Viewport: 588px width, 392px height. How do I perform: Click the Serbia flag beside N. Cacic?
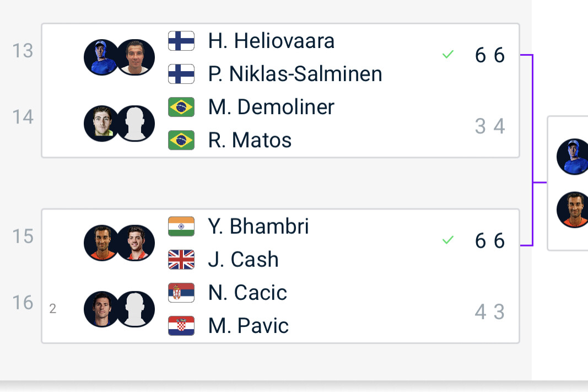181,293
